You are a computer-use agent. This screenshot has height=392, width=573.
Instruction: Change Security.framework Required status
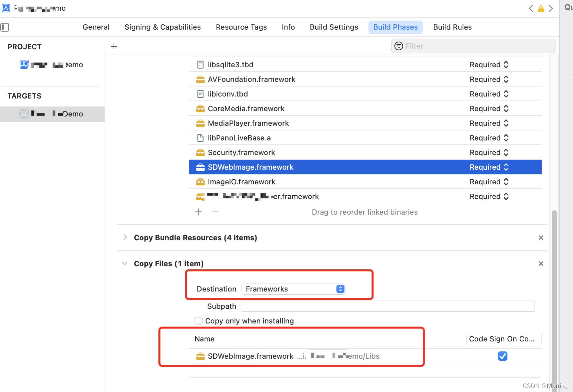(x=489, y=152)
